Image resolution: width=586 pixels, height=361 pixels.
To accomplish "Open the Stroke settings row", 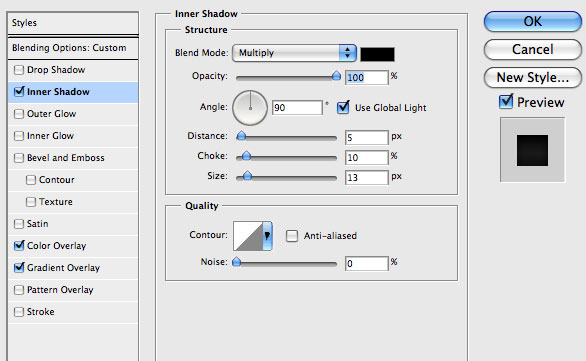I will (x=73, y=312).
